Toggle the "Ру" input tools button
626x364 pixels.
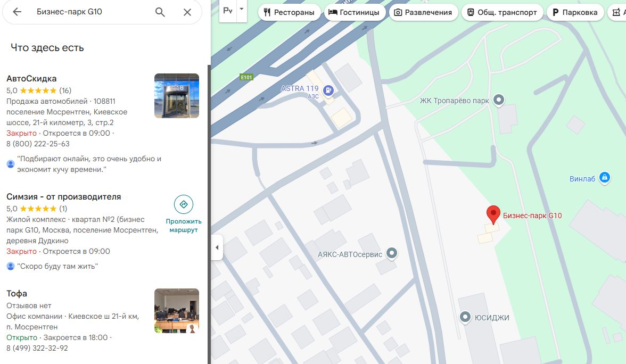[x=228, y=10]
